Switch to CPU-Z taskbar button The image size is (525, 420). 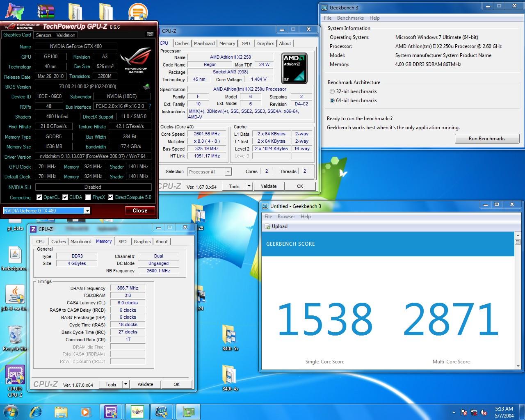click(111, 411)
